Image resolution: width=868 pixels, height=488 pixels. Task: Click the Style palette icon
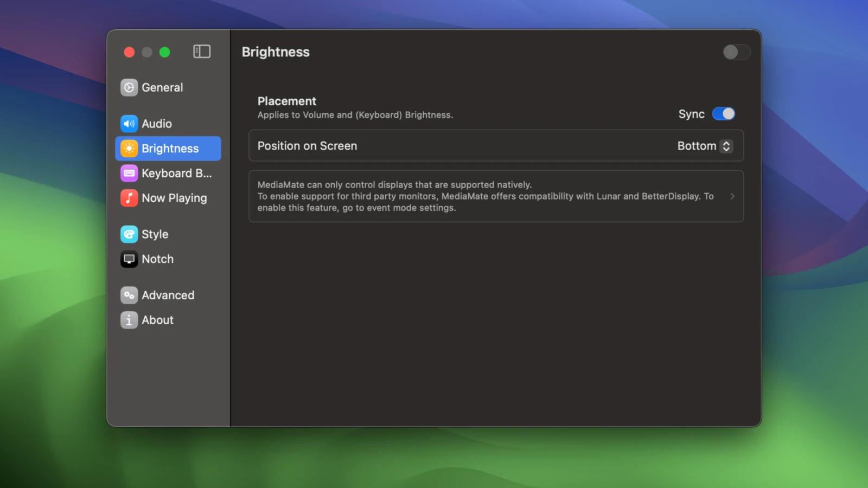pos(129,234)
